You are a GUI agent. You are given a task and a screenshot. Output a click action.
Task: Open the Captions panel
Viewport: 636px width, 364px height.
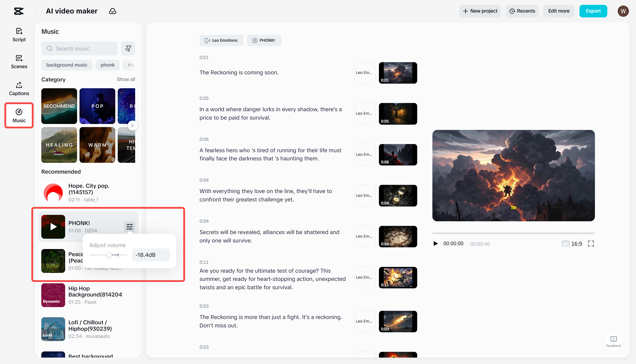[19, 88]
